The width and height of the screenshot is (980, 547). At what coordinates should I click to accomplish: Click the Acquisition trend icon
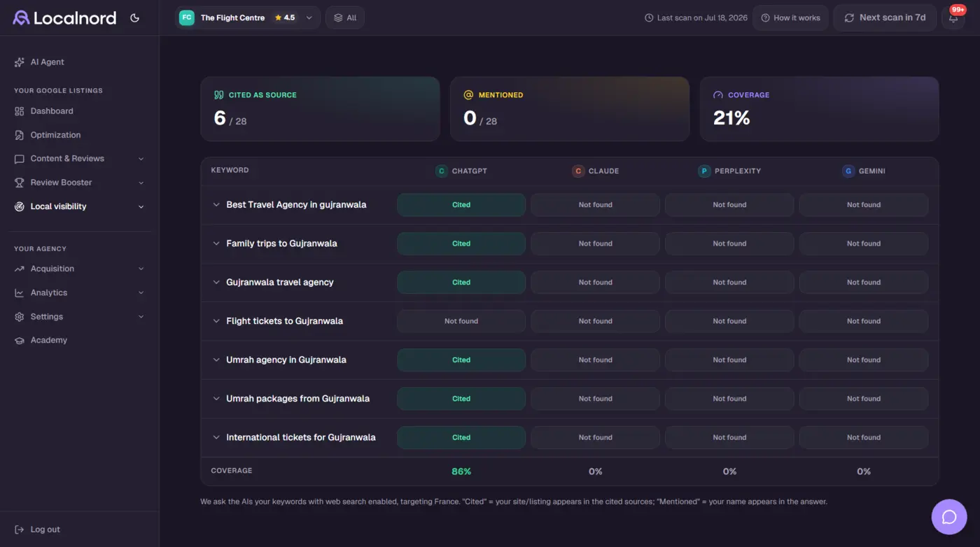tap(20, 269)
